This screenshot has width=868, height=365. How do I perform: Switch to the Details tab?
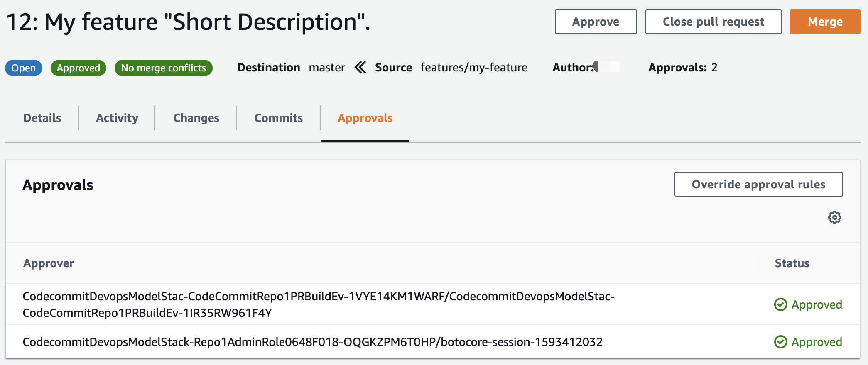pos(42,118)
